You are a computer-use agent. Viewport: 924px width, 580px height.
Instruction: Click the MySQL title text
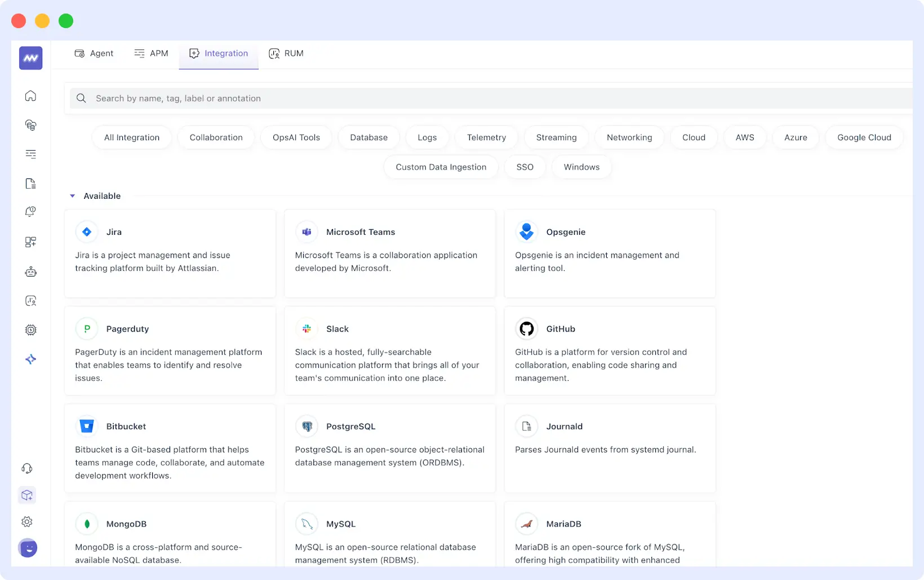(x=341, y=524)
